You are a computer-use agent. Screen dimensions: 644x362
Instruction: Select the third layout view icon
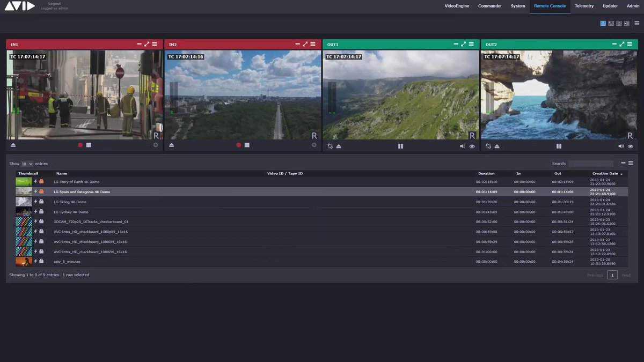click(619, 24)
